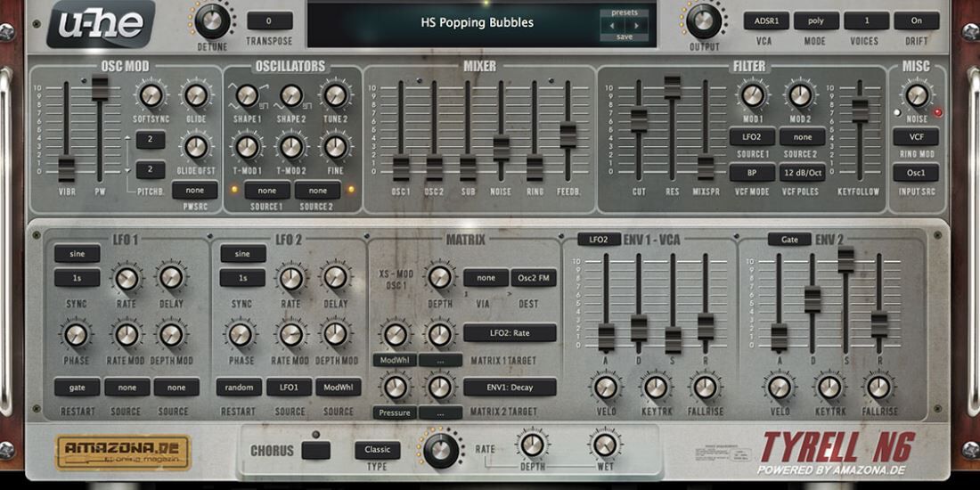This screenshot has width=980, height=490.
Task: Open the Voices count selector
Action: (866, 20)
